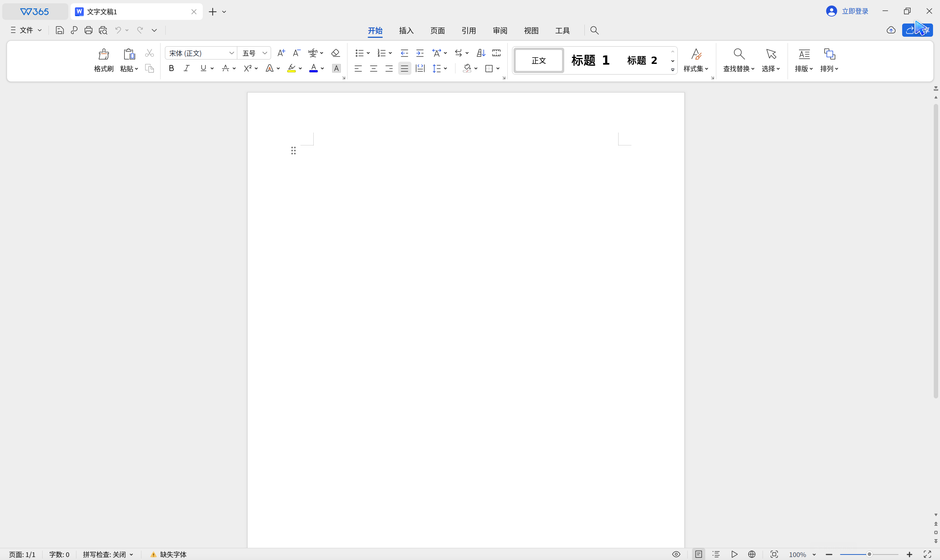Click the cloud upload icon

(891, 30)
